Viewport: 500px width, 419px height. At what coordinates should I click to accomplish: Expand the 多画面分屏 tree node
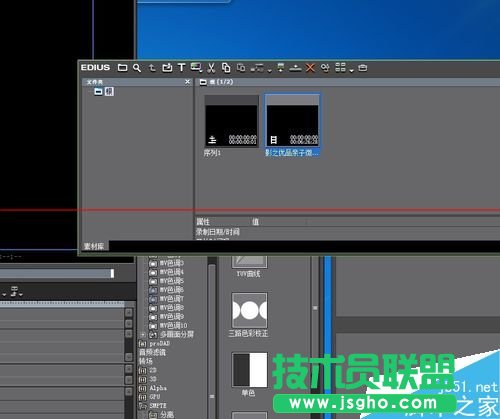[143, 334]
